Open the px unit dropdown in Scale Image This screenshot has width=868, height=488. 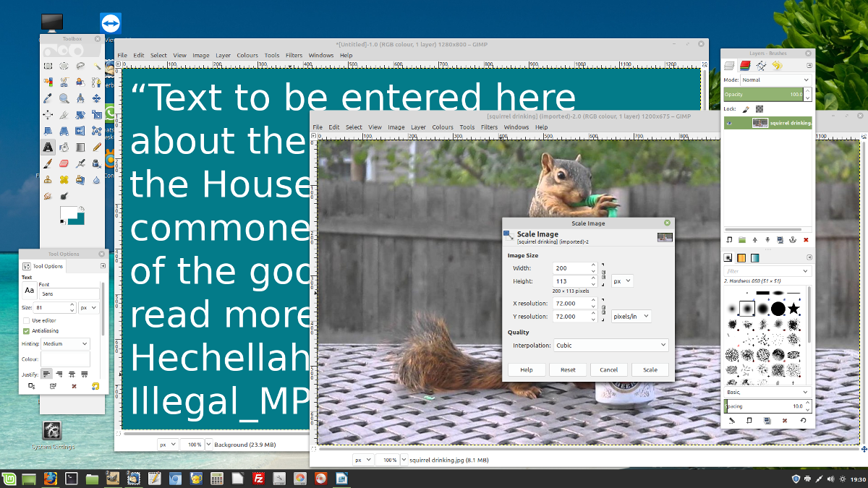pos(622,281)
